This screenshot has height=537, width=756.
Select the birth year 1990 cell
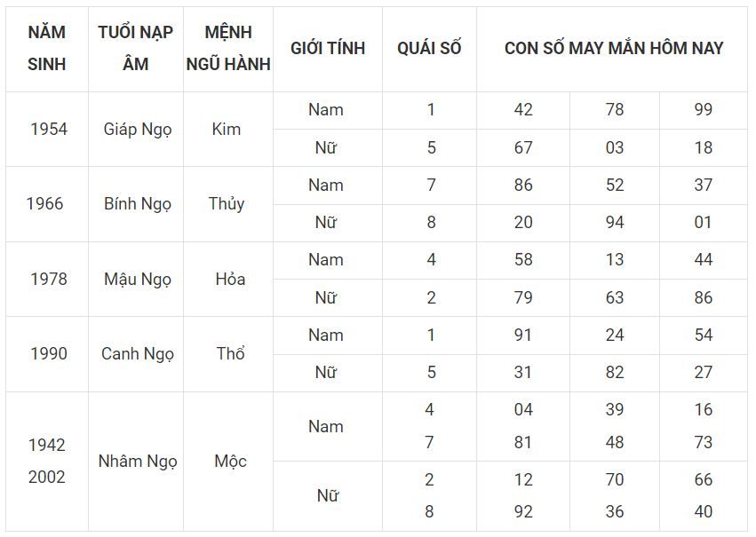point(48,353)
